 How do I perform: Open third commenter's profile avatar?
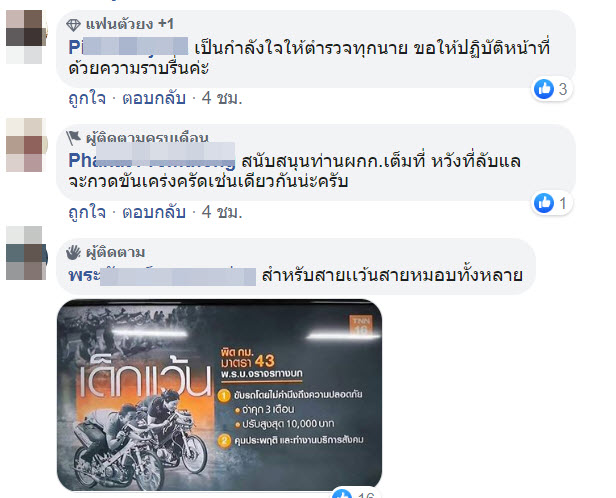[24, 253]
